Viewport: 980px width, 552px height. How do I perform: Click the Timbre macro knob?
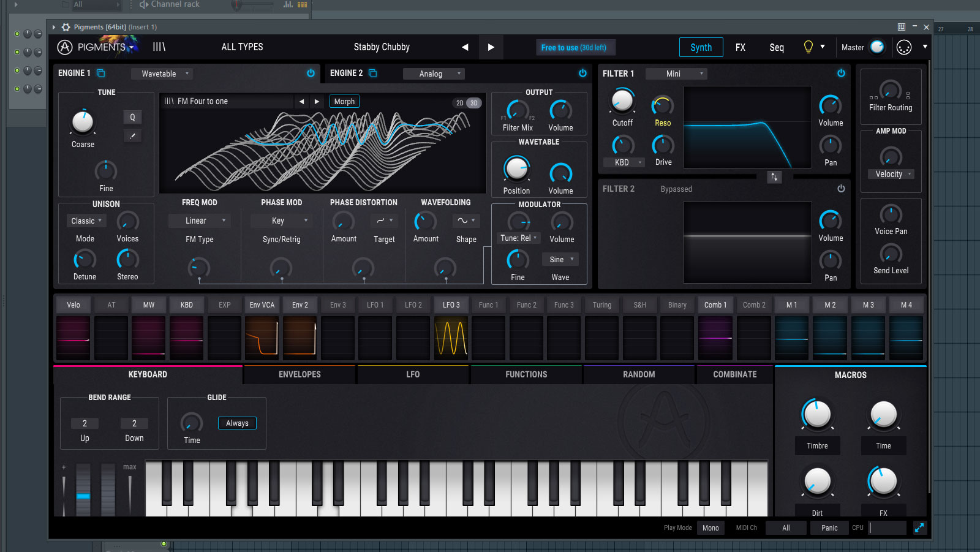pos(817,415)
